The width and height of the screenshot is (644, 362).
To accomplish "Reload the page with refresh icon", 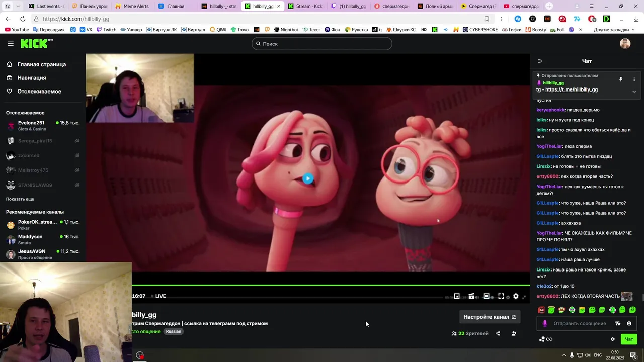I will coord(22,19).
